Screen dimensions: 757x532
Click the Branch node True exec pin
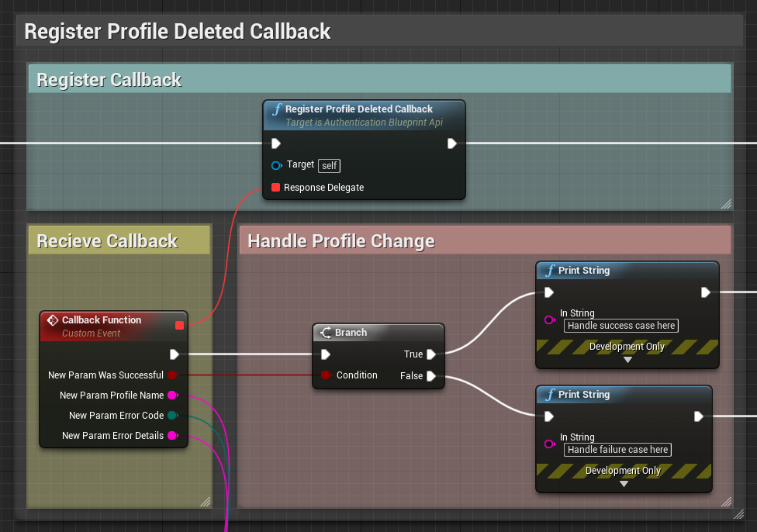[430, 354]
